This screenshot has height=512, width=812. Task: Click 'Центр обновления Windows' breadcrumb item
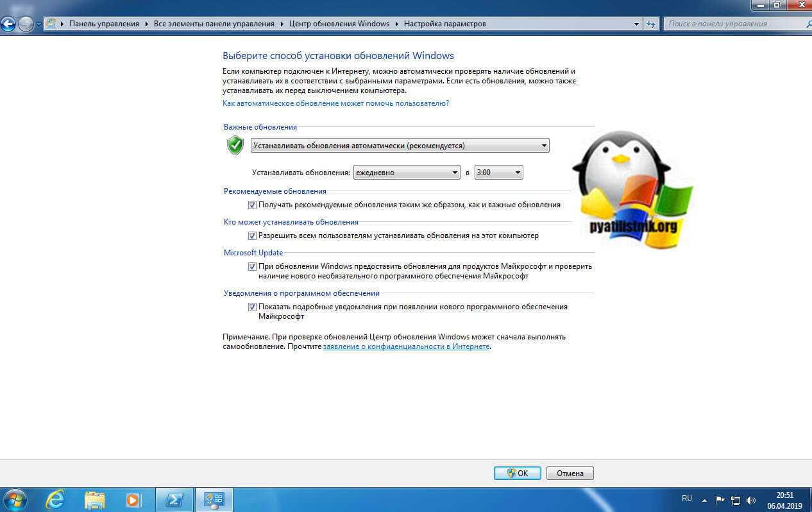339,24
